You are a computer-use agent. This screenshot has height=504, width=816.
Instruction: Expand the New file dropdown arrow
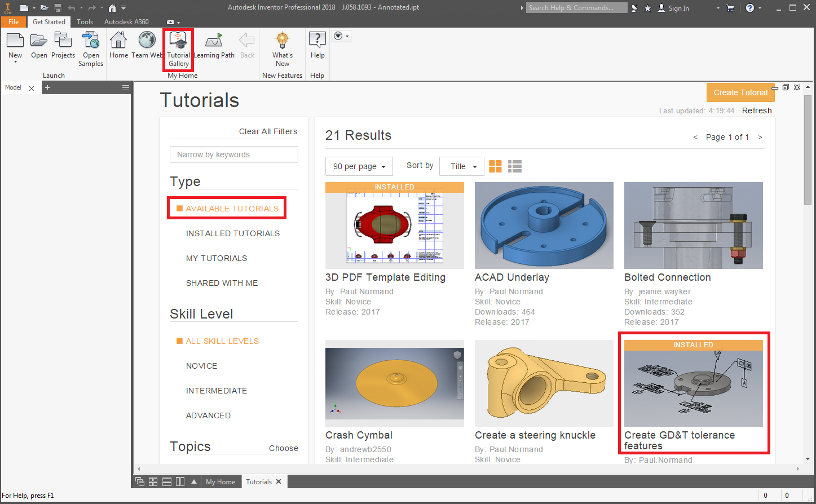15,62
